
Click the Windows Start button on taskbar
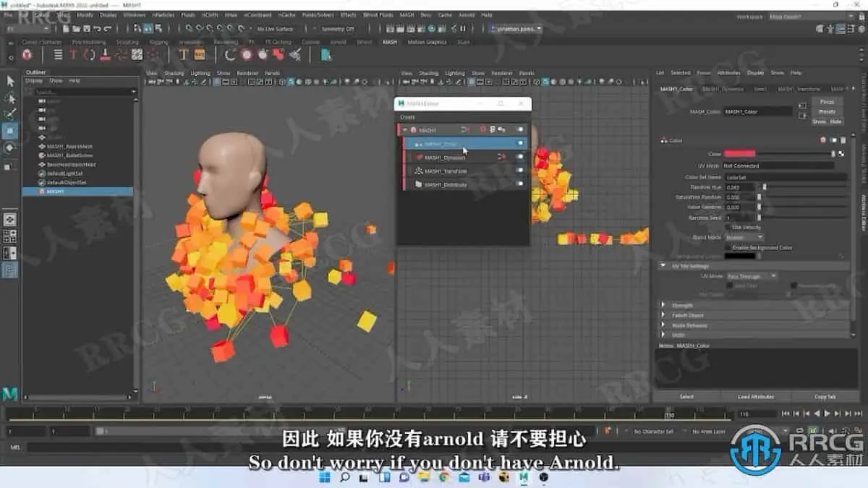(x=324, y=477)
